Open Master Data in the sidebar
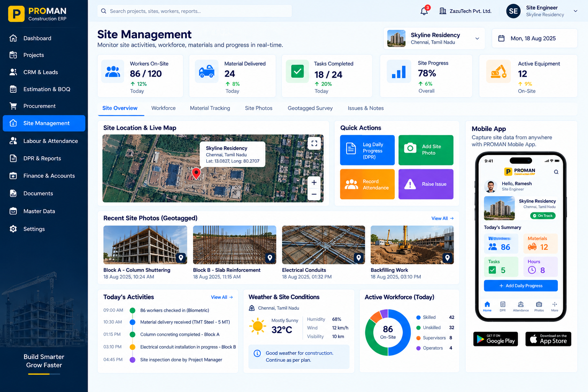Viewport: 588px width, 392px height. (44, 211)
